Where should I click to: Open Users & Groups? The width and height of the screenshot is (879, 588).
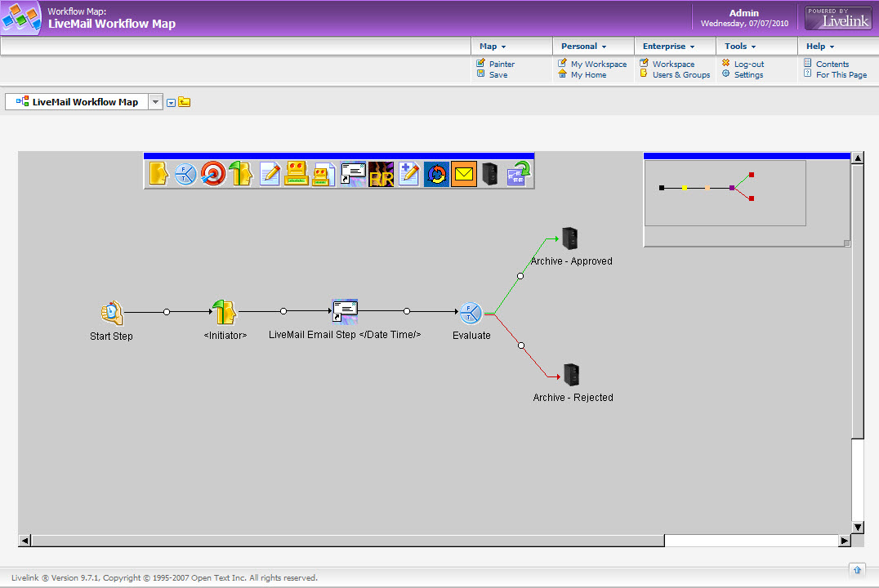681,75
